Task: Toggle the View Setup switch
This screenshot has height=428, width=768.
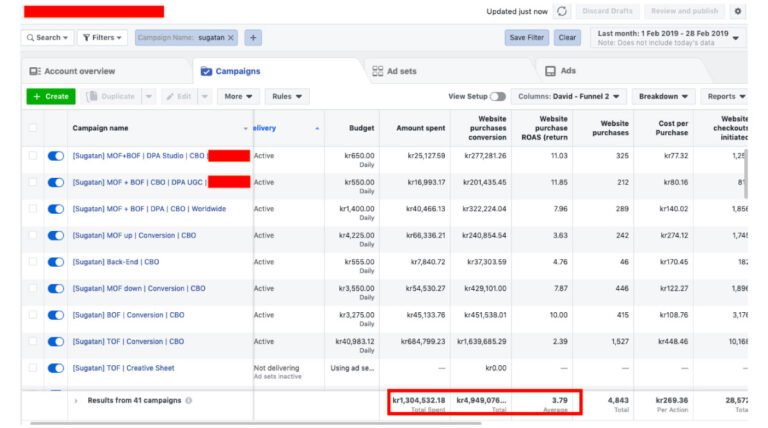Action: 497,97
